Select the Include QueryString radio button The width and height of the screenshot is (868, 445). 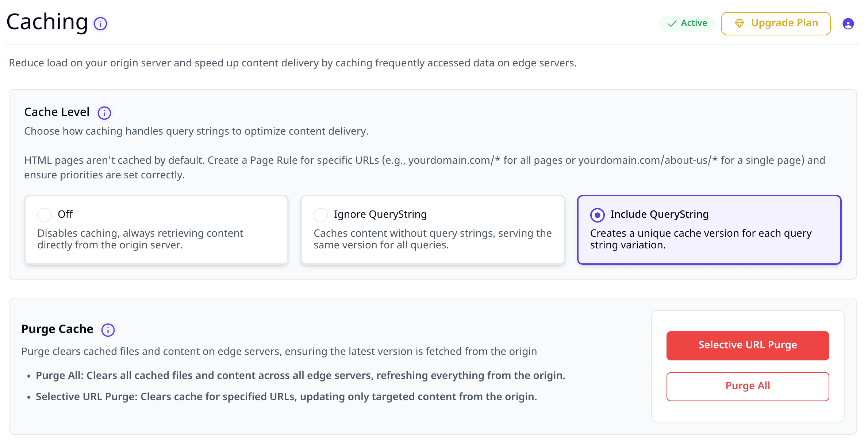tap(597, 215)
